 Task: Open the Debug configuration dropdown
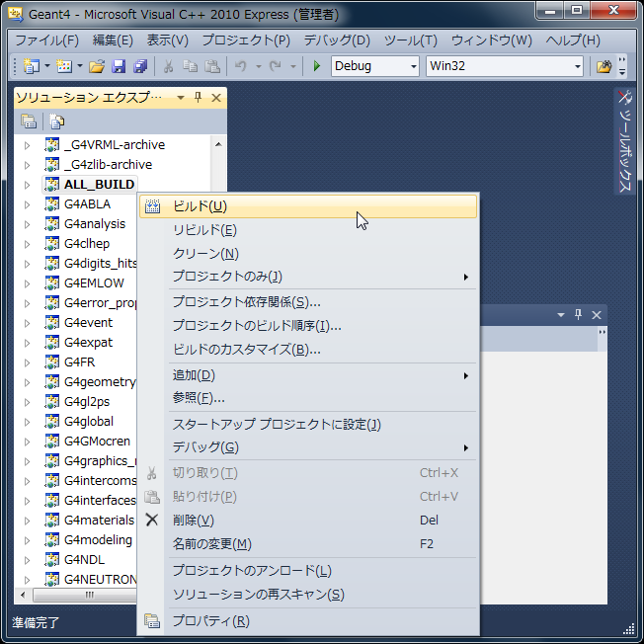point(414,66)
